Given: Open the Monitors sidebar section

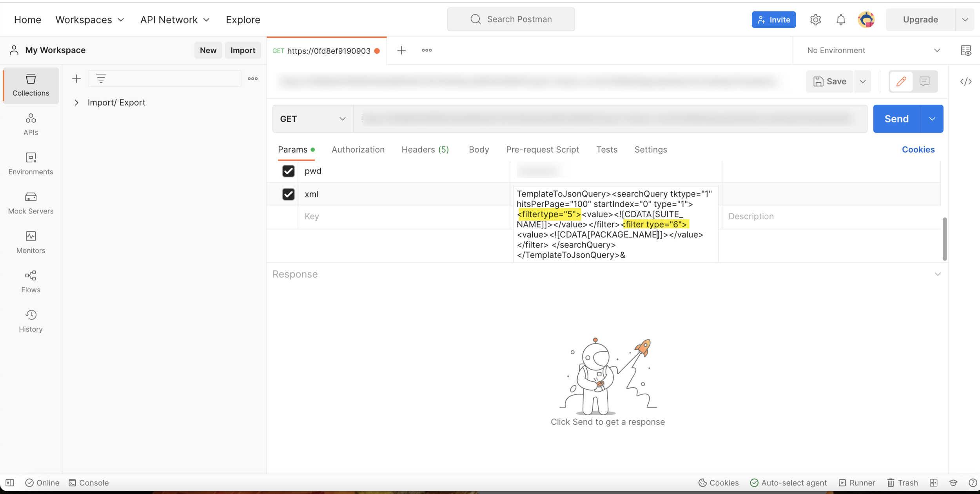Looking at the screenshot, I should pos(31,242).
